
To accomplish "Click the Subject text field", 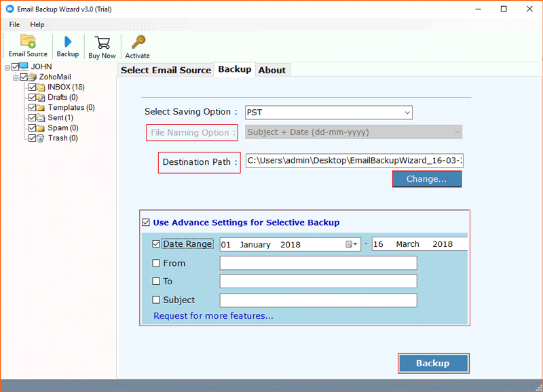I will pyautogui.click(x=318, y=300).
